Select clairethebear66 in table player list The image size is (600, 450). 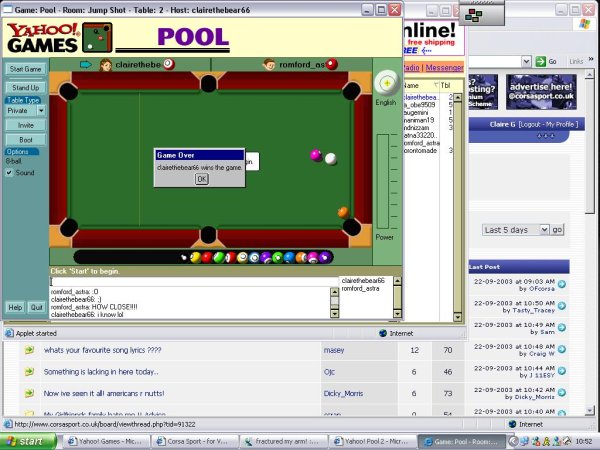coord(363,280)
